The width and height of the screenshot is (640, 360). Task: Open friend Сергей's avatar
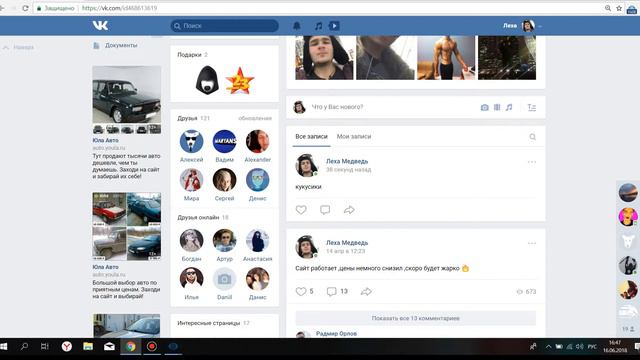224,180
